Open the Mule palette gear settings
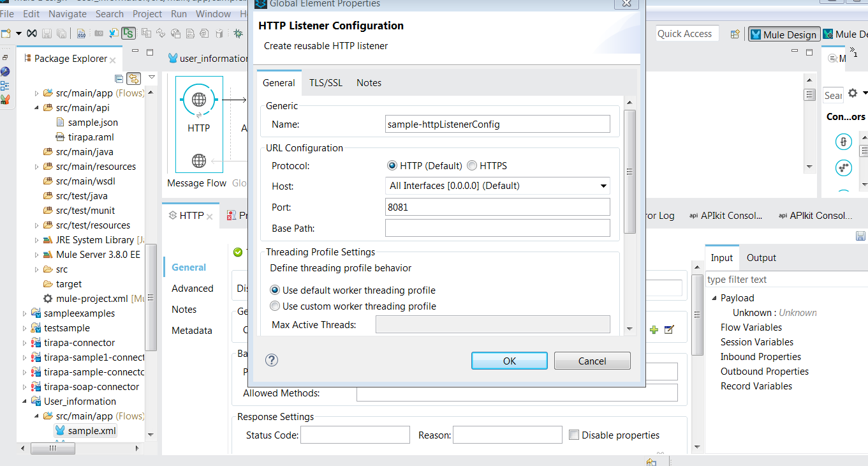 [853, 94]
